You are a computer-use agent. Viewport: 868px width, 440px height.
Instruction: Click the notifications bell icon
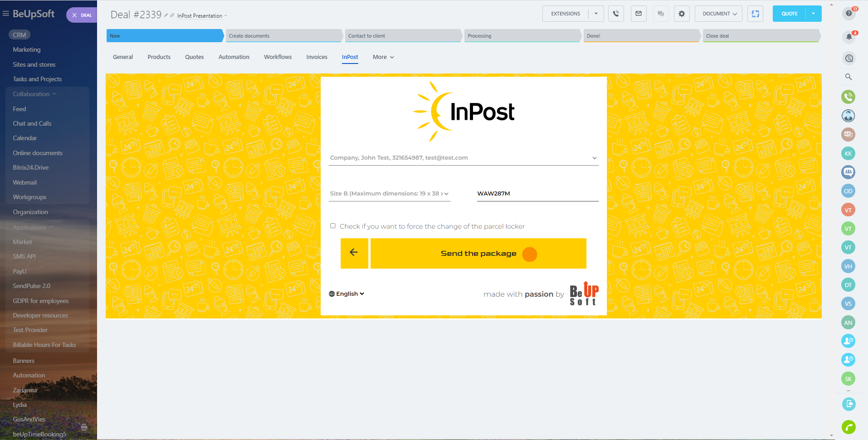point(848,36)
